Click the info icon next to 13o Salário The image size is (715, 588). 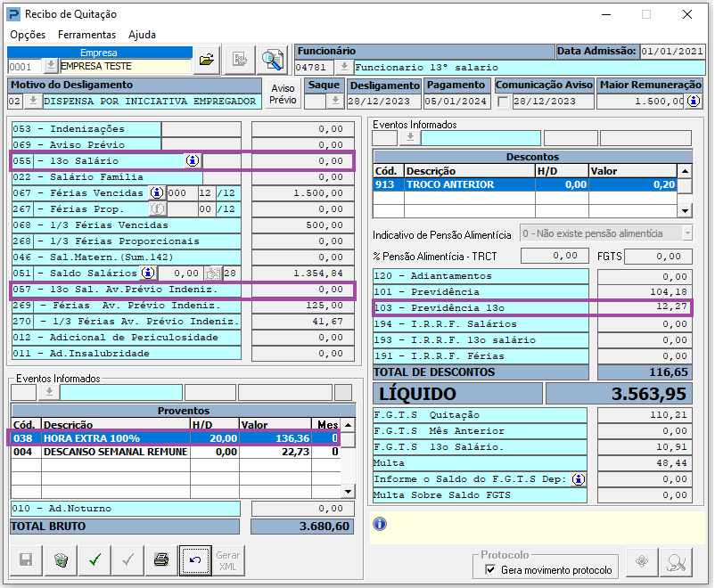coord(193,161)
